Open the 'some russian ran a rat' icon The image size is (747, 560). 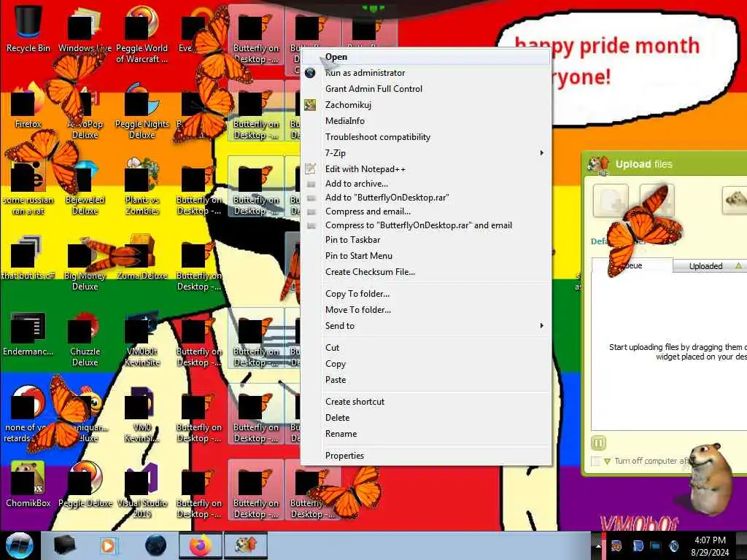(28, 187)
